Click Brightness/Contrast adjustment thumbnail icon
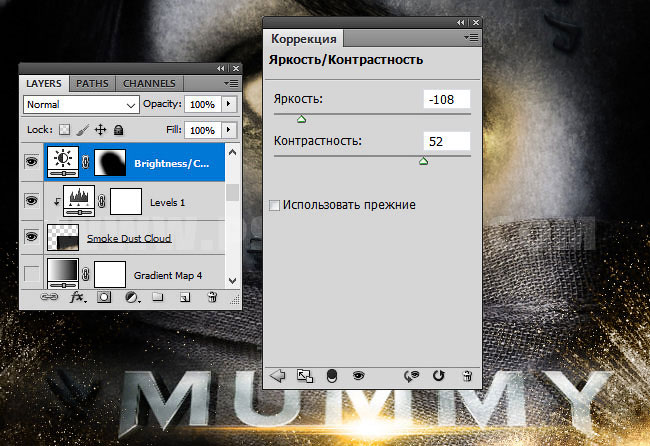This screenshot has height=446, width=650. 63,162
